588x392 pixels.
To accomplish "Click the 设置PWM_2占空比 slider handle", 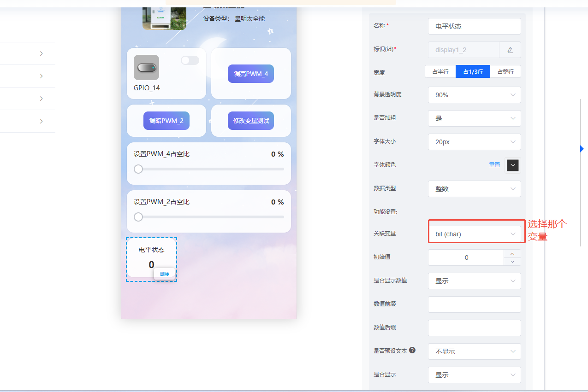I will pos(138,216).
